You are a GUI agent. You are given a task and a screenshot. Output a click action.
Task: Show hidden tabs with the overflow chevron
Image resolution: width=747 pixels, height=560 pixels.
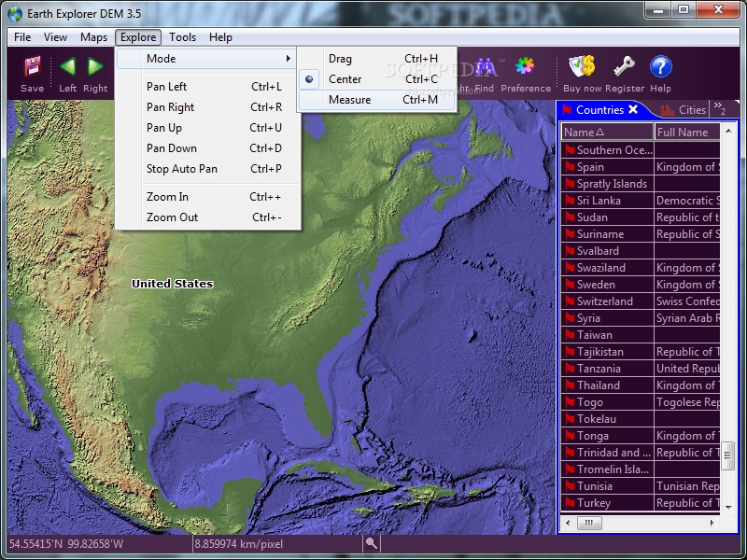click(719, 108)
